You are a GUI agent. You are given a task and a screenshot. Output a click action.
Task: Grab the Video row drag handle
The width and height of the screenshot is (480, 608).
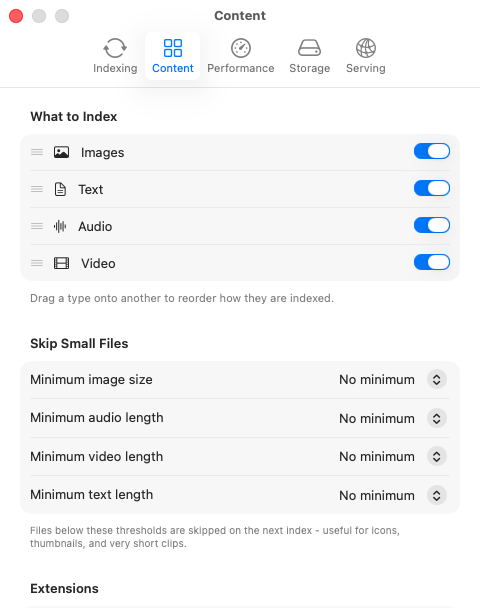click(x=37, y=263)
